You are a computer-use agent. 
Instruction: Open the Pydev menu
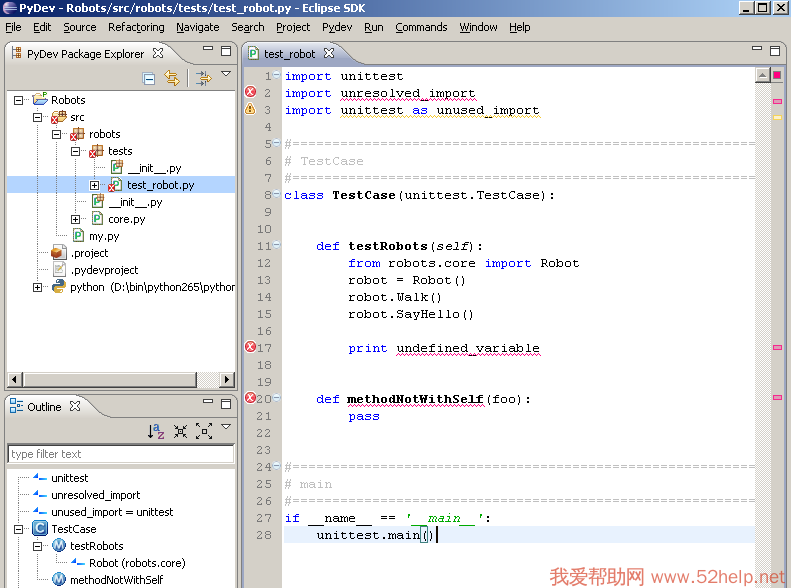coord(337,27)
